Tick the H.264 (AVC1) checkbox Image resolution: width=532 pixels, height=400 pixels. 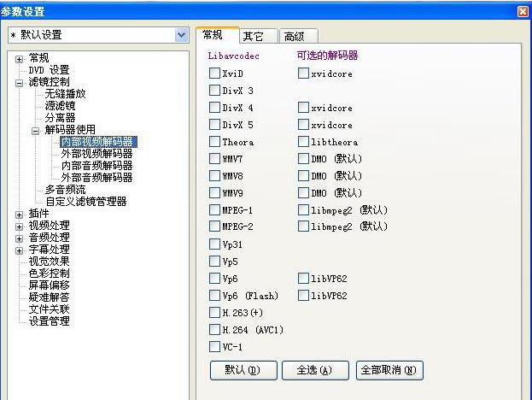pyautogui.click(x=214, y=329)
